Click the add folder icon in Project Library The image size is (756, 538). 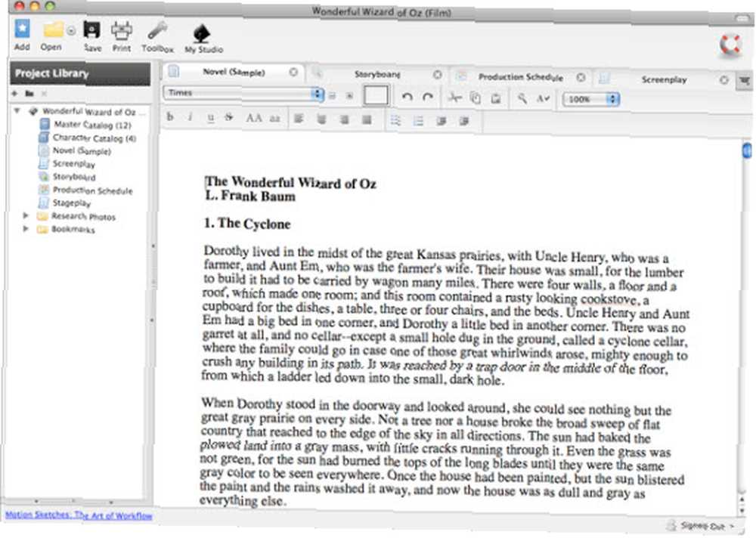pos(29,93)
